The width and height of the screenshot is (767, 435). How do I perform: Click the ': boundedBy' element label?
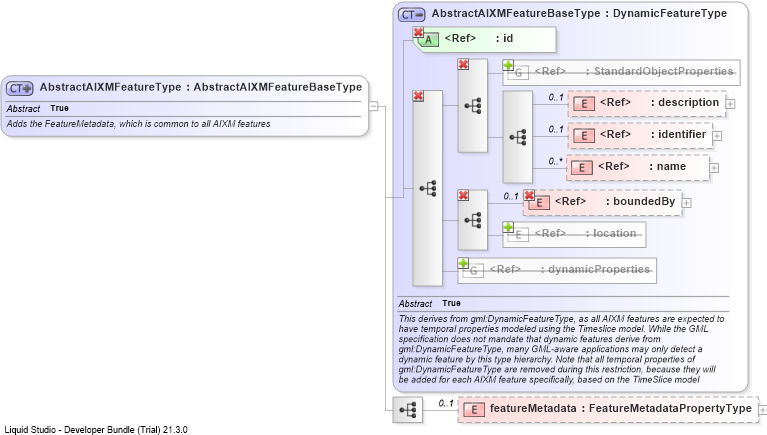point(640,202)
